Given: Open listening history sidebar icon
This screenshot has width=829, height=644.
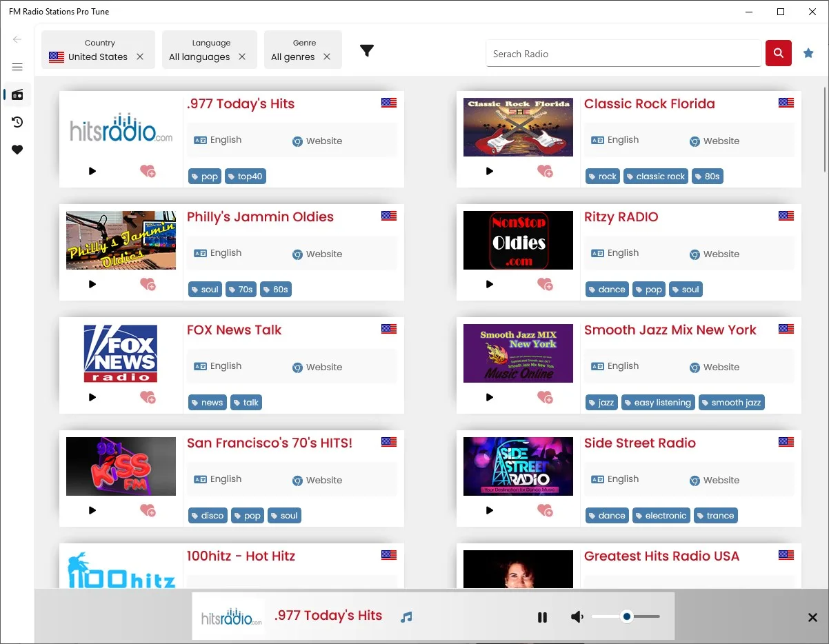Looking at the screenshot, I should pos(17,122).
